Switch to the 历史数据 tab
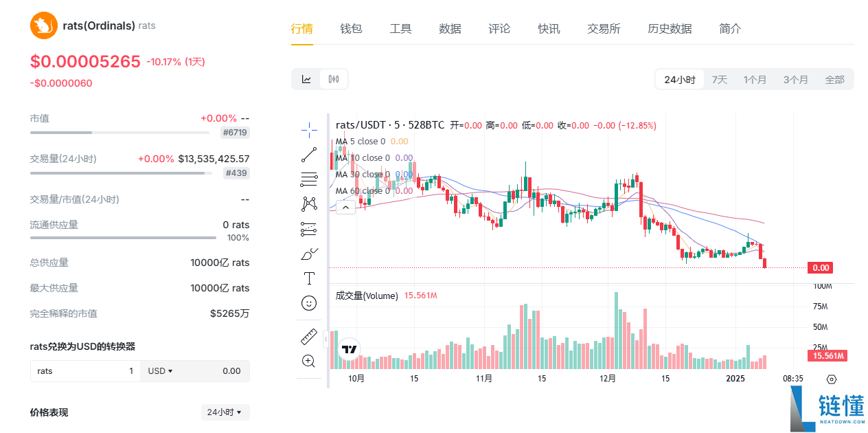 pyautogui.click(x=670, y=29)
